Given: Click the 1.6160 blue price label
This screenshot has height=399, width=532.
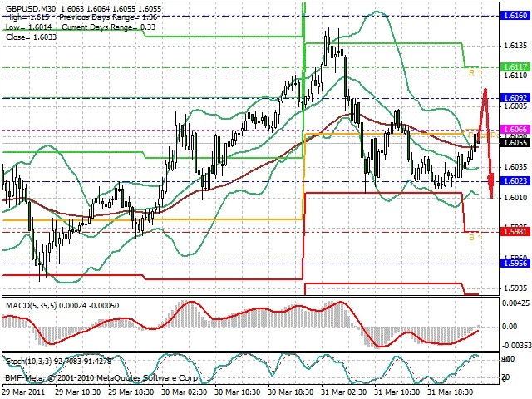Looking at the screenshot, I should click(x=515, y=15).
